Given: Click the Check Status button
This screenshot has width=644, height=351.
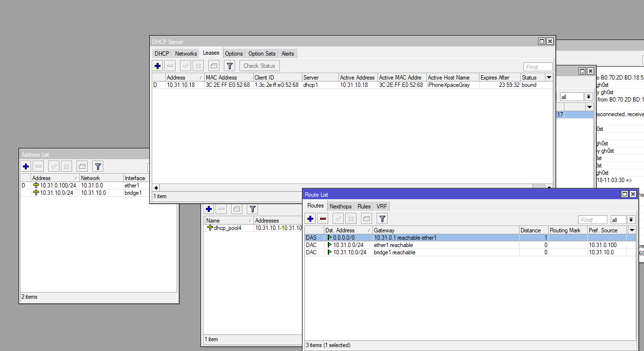Looking at the screenshot, I should pyautogui.click(x=260, y=66).
